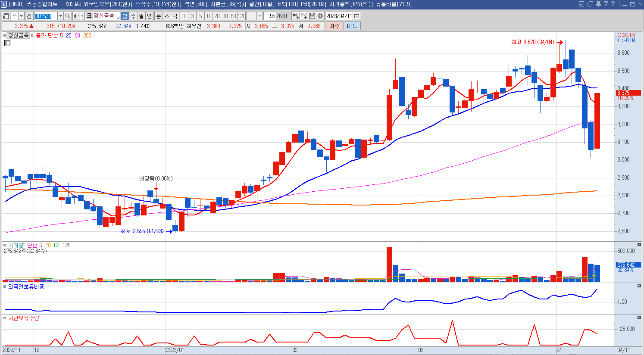Select weekly (주) chart period
644x355 pixels.
(133, 16)
